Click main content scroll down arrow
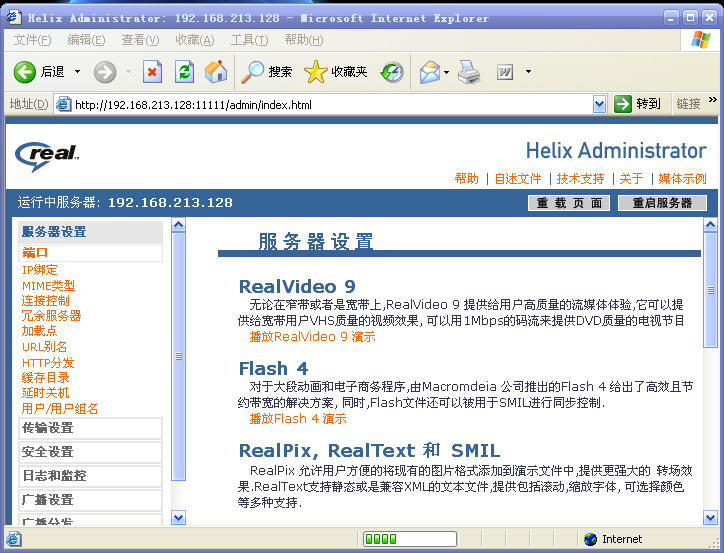724x553 pixels. (x=710, y=517)
